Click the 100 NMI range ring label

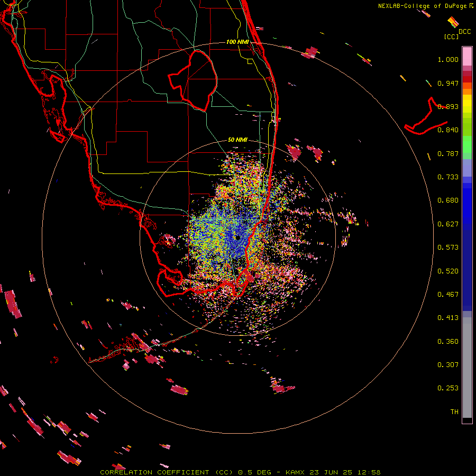[237, 42]
